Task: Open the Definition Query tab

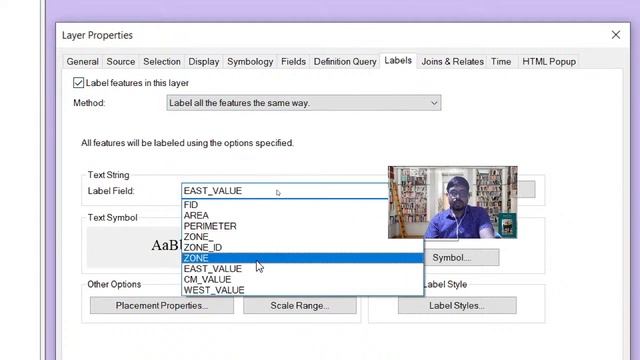Action: (x=345, y=62)
